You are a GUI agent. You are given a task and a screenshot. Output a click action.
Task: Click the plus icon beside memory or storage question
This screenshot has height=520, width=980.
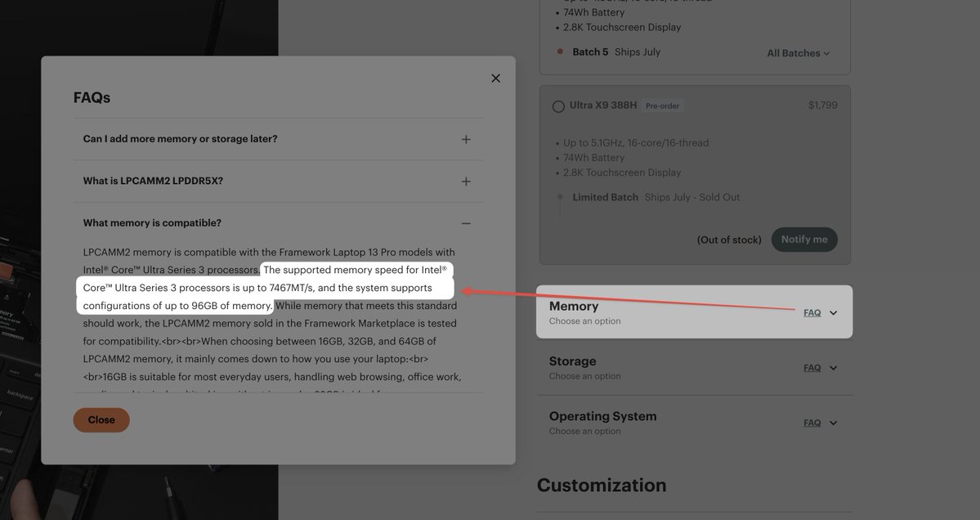coord(466,139)
